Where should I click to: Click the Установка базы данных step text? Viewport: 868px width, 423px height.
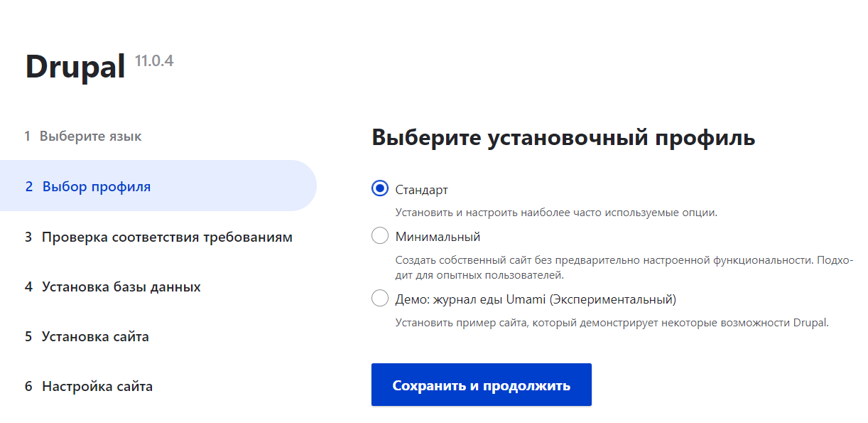coord(121,287)
